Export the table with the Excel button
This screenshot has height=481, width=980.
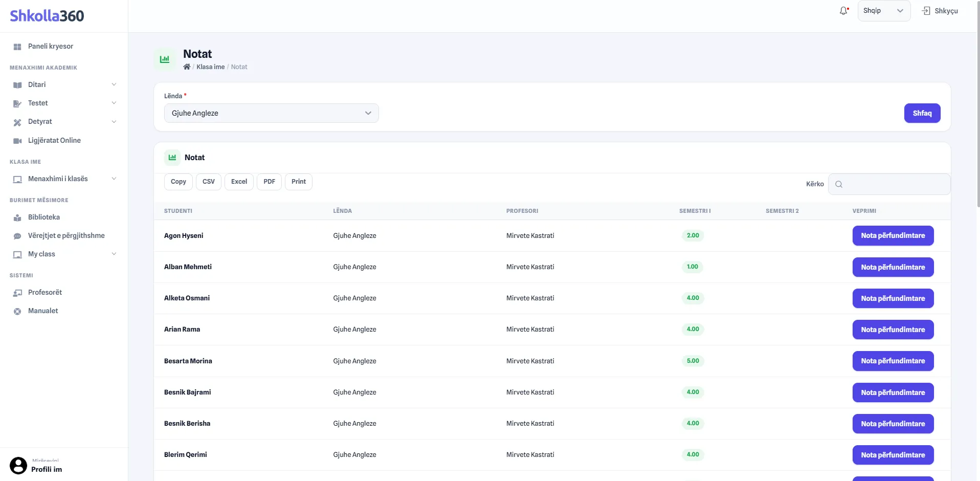[x=239, y=182]
